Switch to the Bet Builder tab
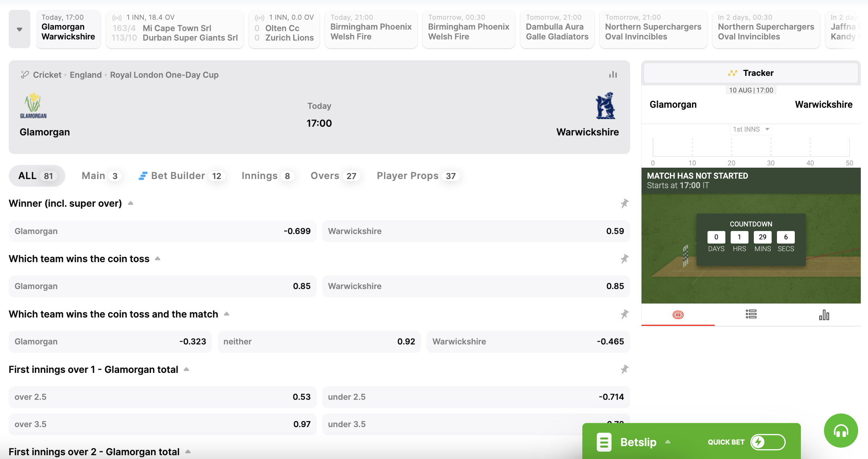This screenshot has width=868, height=459. click(182, 176)
